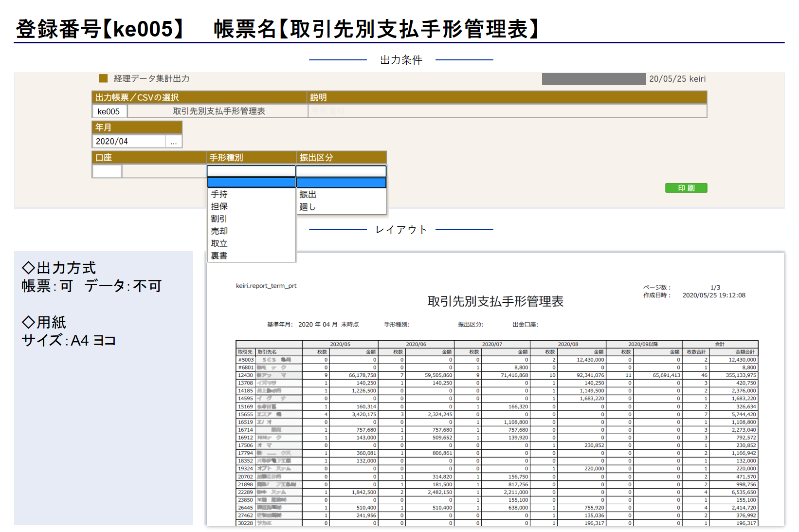Click the 枚数合計 column header

696,352
